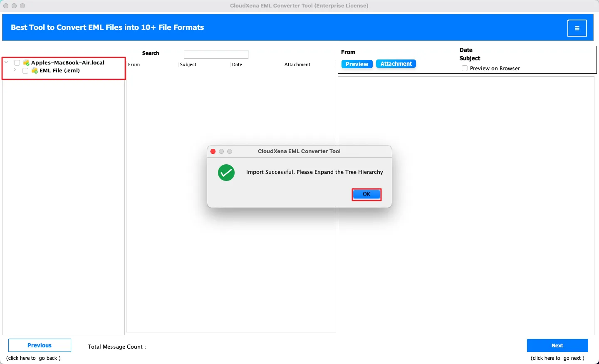Image resolution: width=599 pixels, height=364 pixels.
Task: Click the green checkmark success icon
Action: (x=226, y=173)
